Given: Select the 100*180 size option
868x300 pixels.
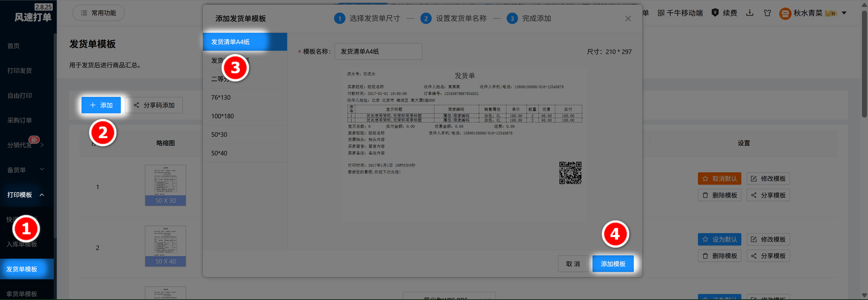Looking at the screenshot, I should click(245, 116).
